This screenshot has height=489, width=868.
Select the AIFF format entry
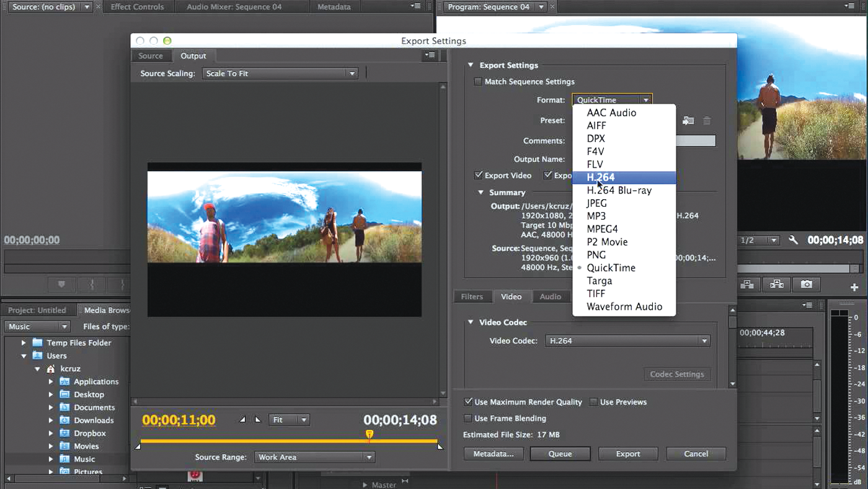coord(624,126)
